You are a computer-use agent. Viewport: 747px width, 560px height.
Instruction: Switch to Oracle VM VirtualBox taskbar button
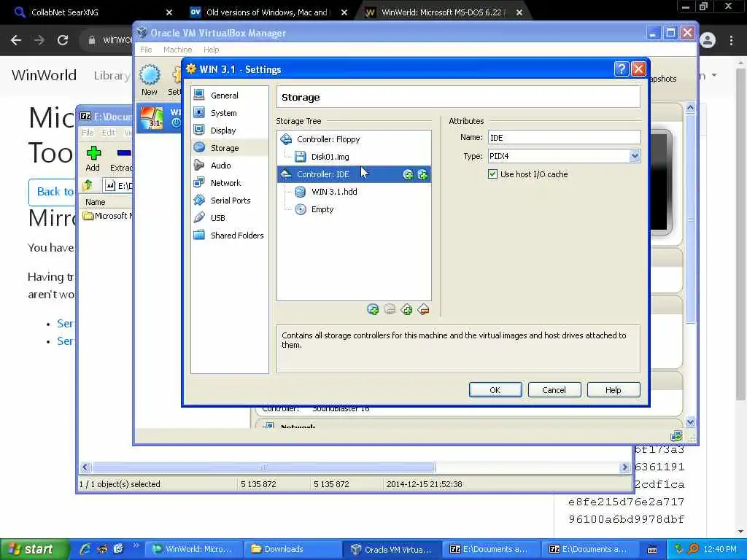coord(392,549)
